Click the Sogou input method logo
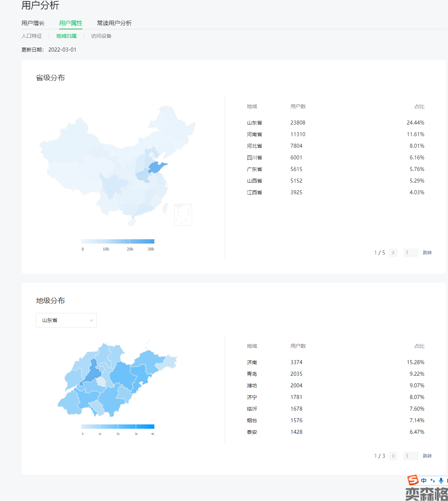448x501 pixels. click(x=413, y=480)
